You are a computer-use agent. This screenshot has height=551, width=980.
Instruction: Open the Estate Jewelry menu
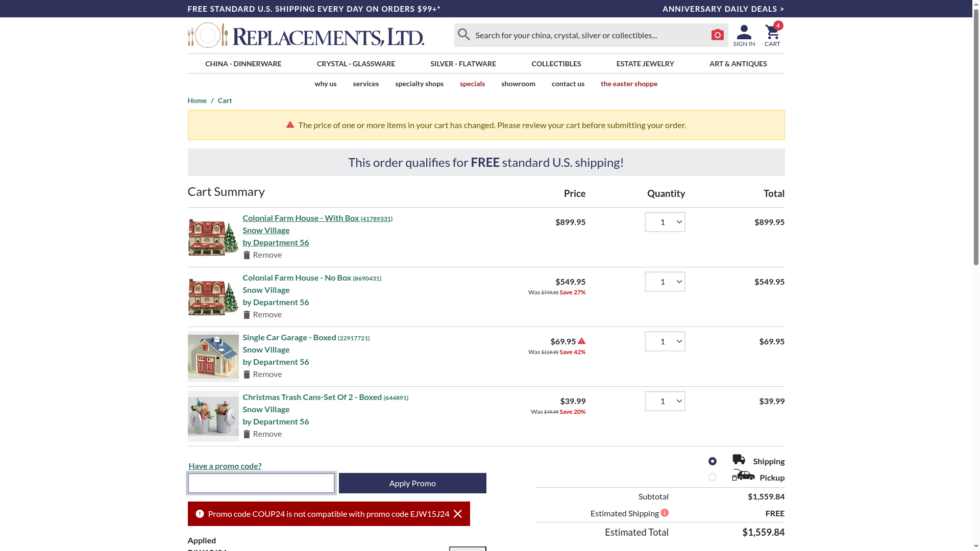point(645,64)
